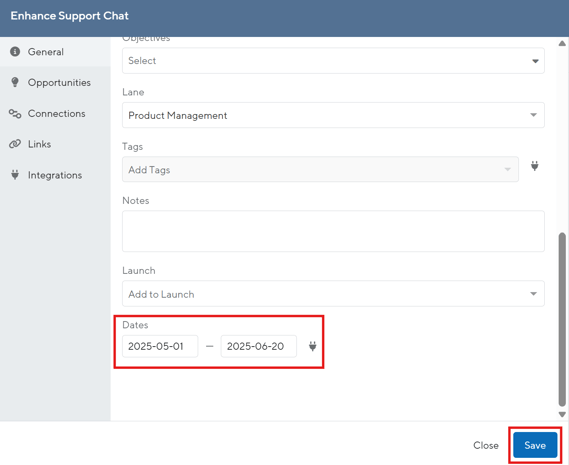Save the Enhance Support Chat changes
Viewport: 569px width, 465px height.
[x=535, y=445]
